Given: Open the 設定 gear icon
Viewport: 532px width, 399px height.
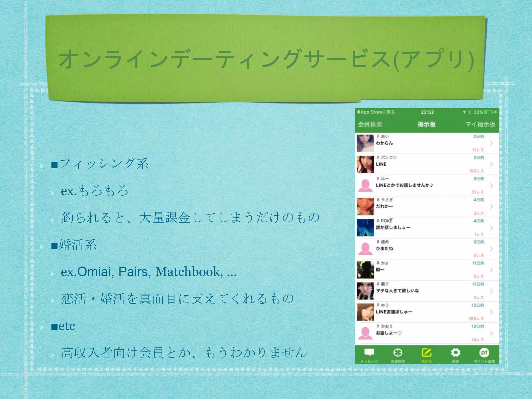Looking at the screenshot, I should (x=455, y=353).
